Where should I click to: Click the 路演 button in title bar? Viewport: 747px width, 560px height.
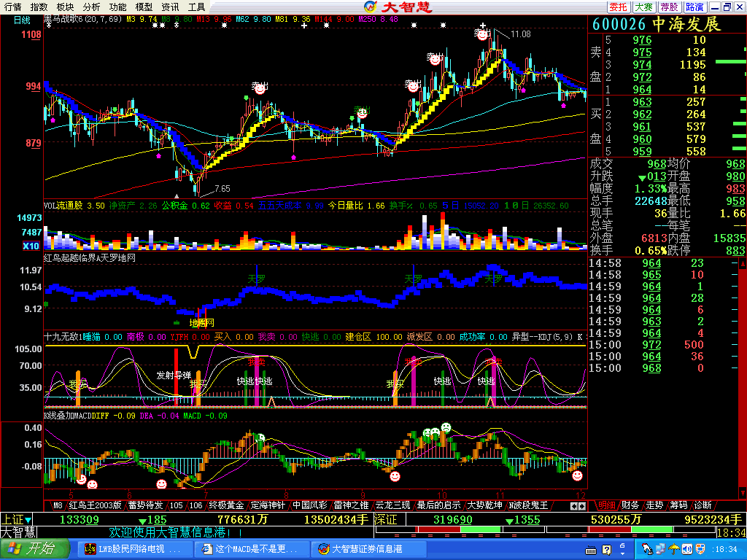coord(694,7)
